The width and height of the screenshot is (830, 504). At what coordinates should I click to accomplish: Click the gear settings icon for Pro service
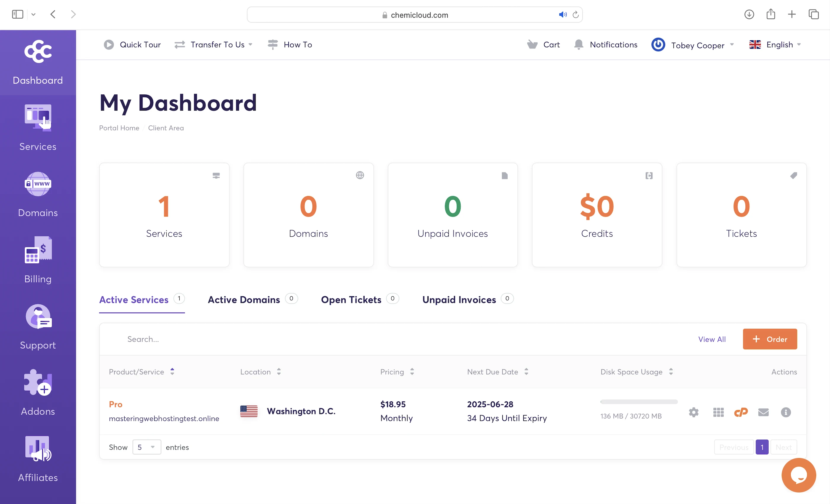coord(694,412)
